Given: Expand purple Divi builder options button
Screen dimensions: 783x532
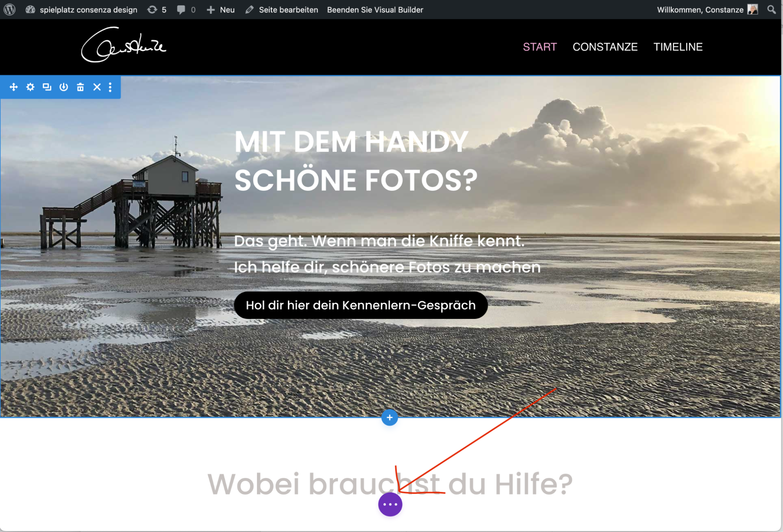Looking at the screenshot, I should point(390,505).
